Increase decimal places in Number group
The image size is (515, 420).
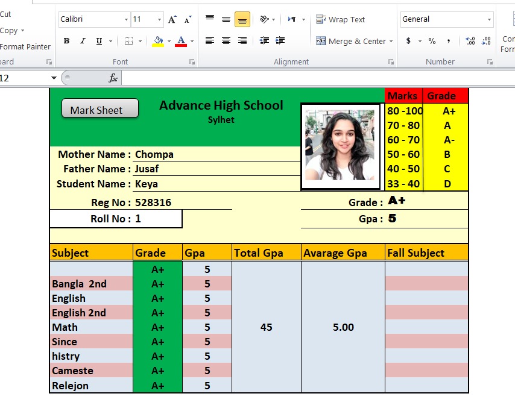point(470,41)
